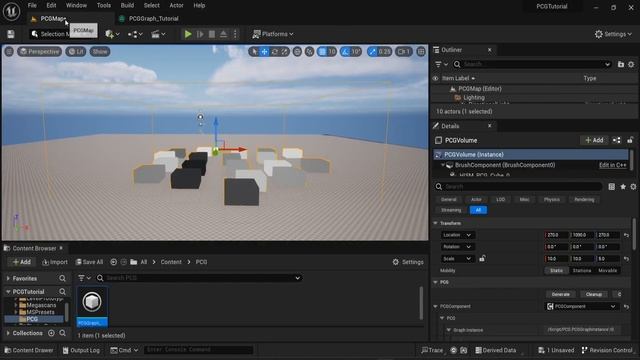The width and height of the screenshot is (640, 360).
Task: Click the Stop playback button
Action: tap(212, 34)
